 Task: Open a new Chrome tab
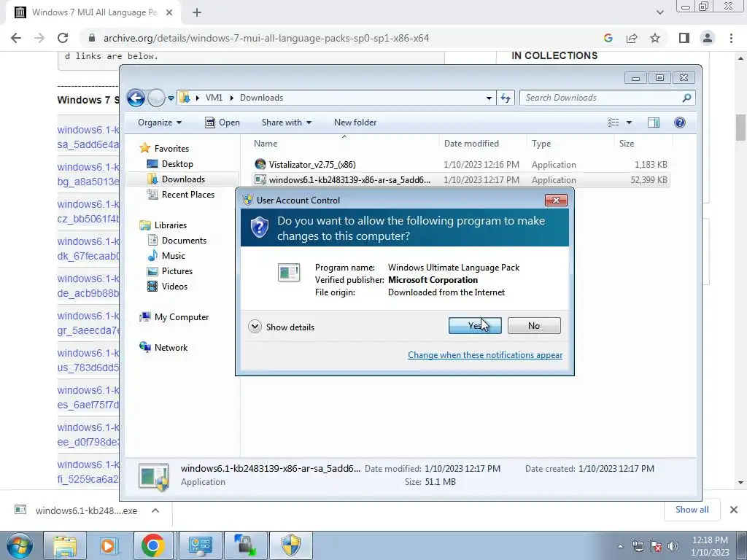coord(197,12)
